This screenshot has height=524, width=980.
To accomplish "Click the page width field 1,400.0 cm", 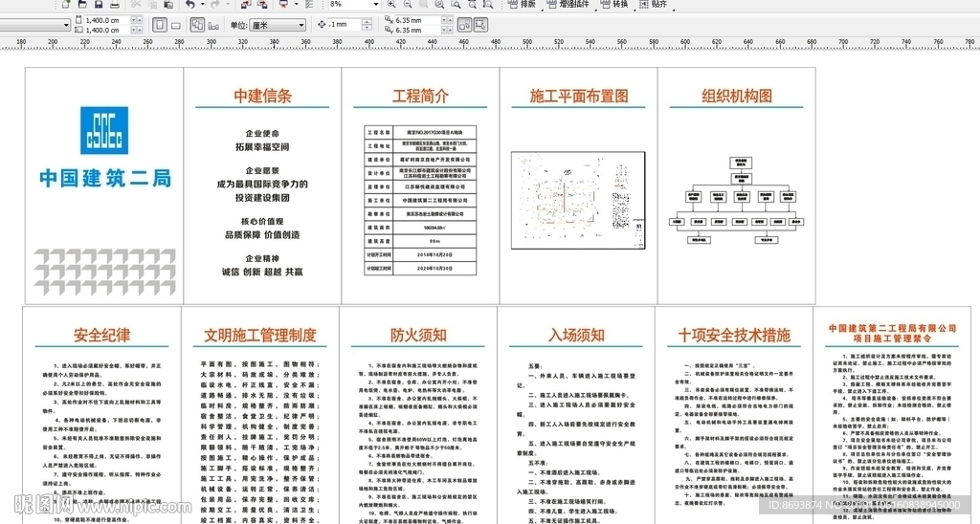I will [x=107, y=21].
